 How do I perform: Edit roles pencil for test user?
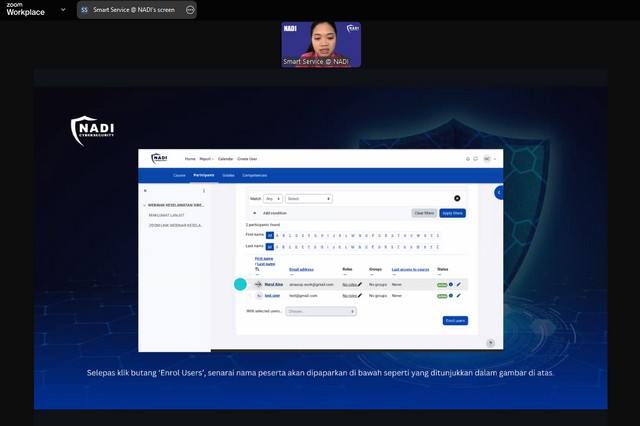coord(358,296)
